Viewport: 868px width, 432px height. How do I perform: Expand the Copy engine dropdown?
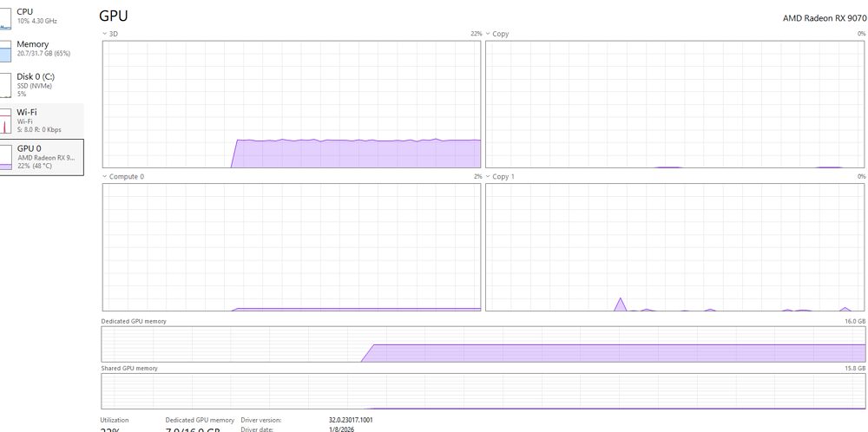click(x=488, y=34)
